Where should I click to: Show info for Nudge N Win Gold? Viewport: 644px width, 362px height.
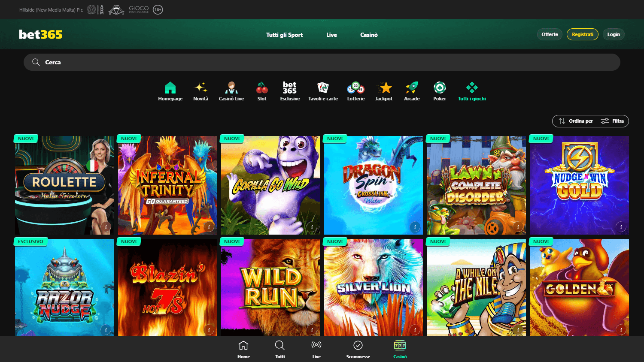(621, 227)
